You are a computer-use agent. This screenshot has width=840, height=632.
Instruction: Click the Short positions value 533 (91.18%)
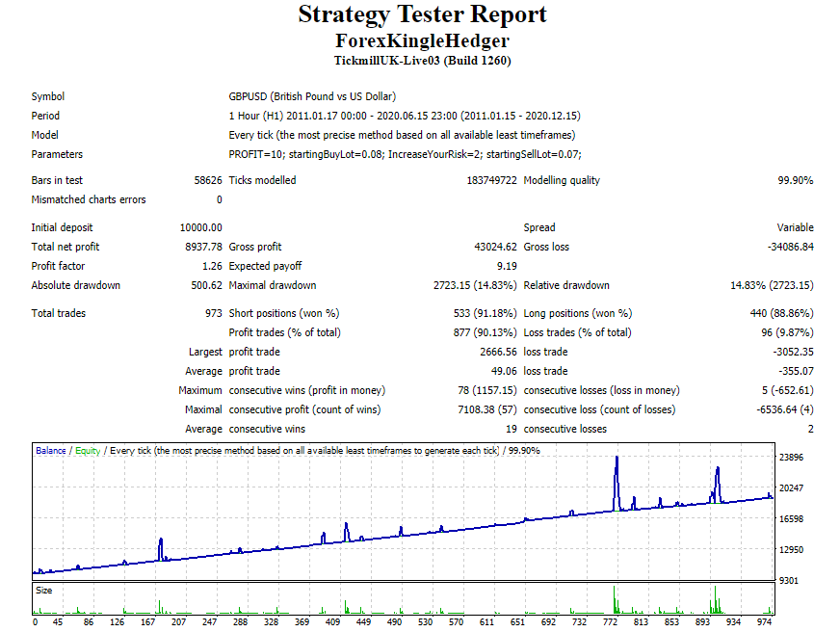click(x=485, y=313)
